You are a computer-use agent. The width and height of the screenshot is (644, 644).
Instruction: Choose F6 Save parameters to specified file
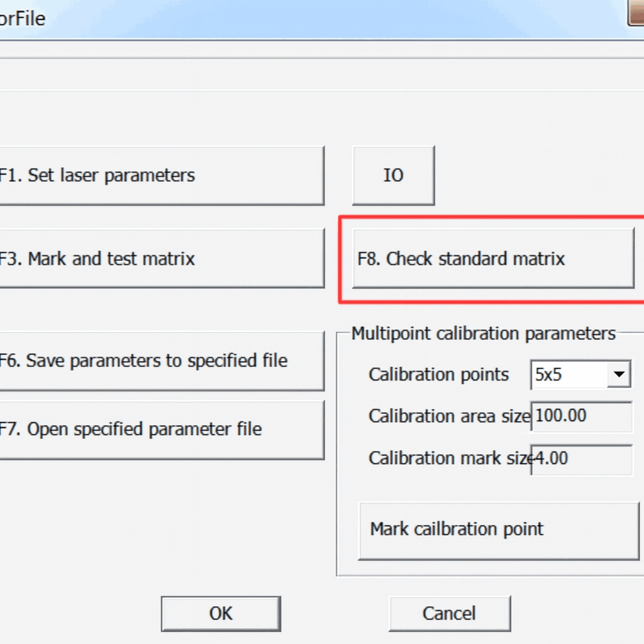(x=160, y=361)
